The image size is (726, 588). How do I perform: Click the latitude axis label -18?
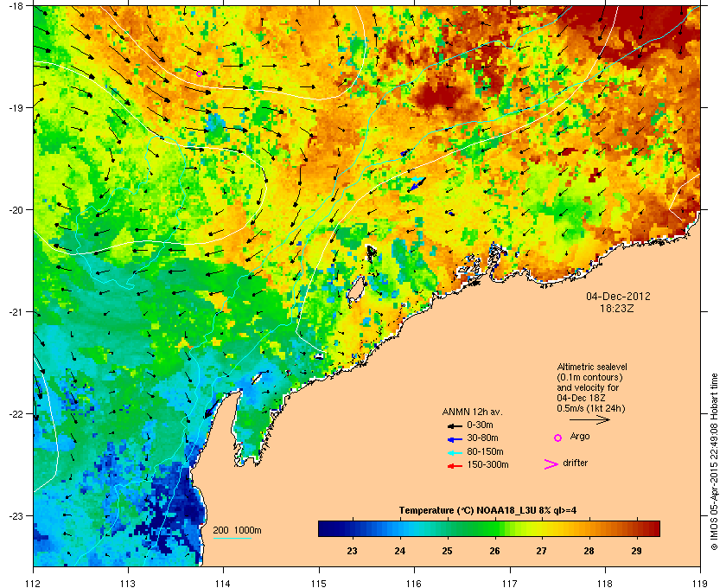(x=16, y=5)
